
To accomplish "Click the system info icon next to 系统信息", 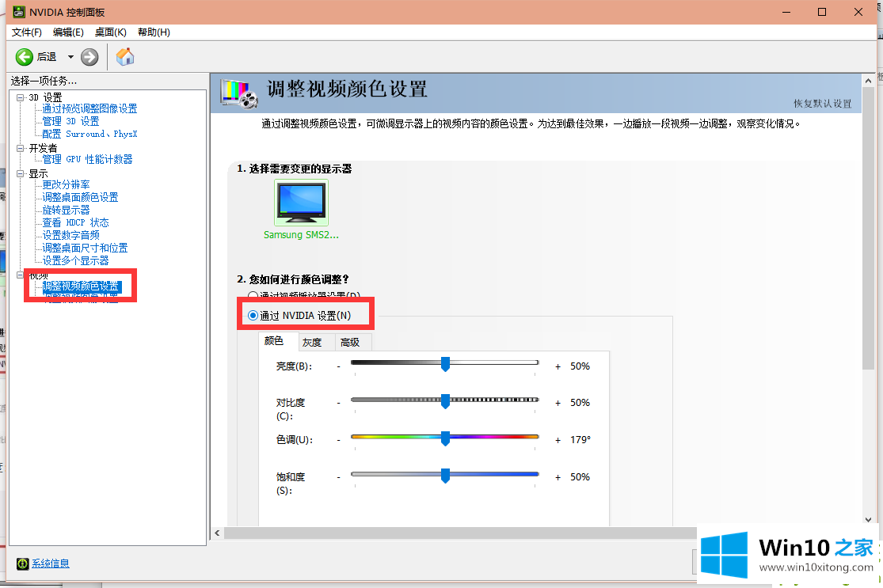I will click(22, 563).
